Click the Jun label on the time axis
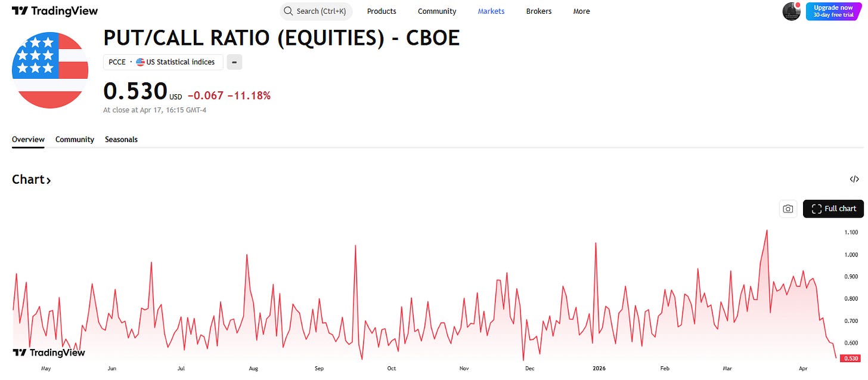The height and width of the screenshot is (380, 868). [111, 369]
